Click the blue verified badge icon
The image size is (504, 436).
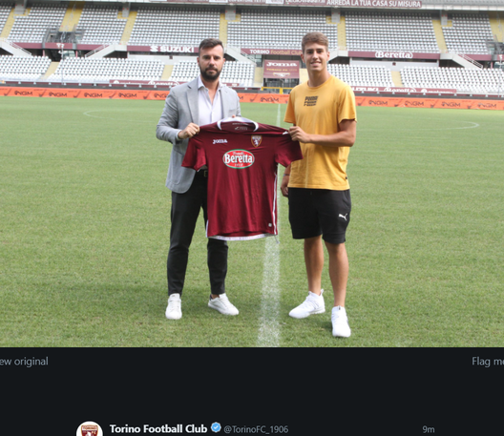click(x=216, y=428)
